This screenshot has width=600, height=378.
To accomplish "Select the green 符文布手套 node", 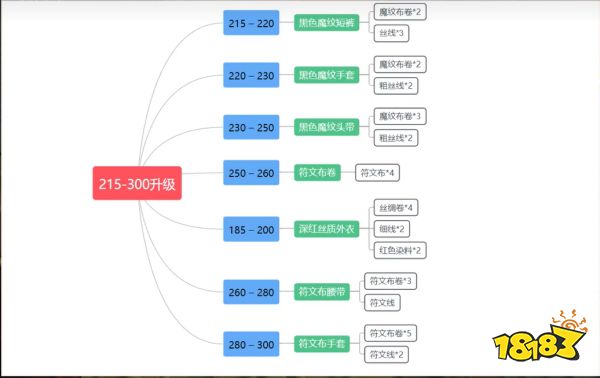I will click(x=322, y=344).
